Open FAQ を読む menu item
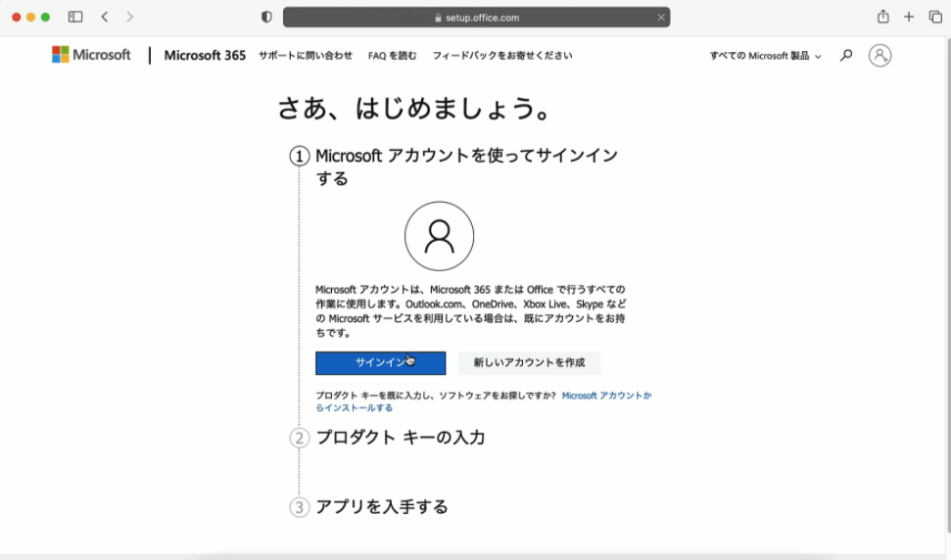Viewport: 951px width, 560px height. 393,55
